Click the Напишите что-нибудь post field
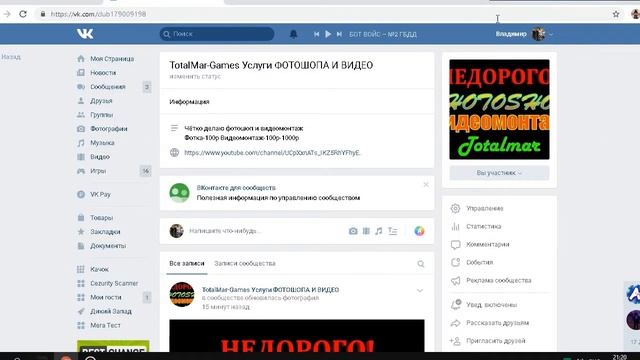This screenshot has width=640, height=360. [224, 231]
